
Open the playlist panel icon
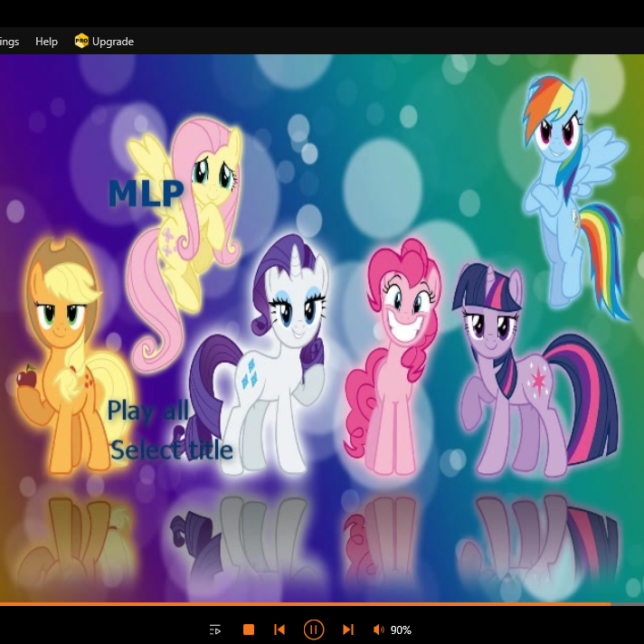pos(215,630)
